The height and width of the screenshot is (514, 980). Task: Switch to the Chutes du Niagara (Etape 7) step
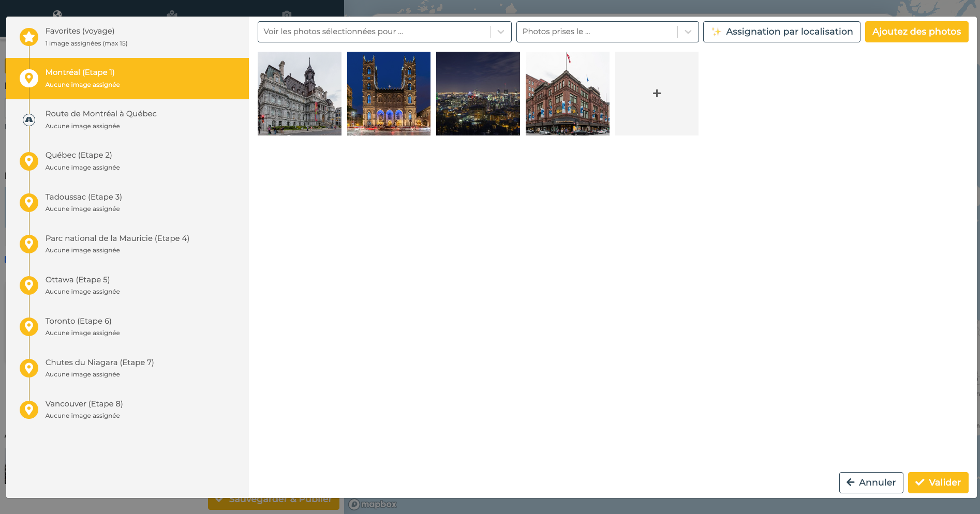tap(103, 368)
